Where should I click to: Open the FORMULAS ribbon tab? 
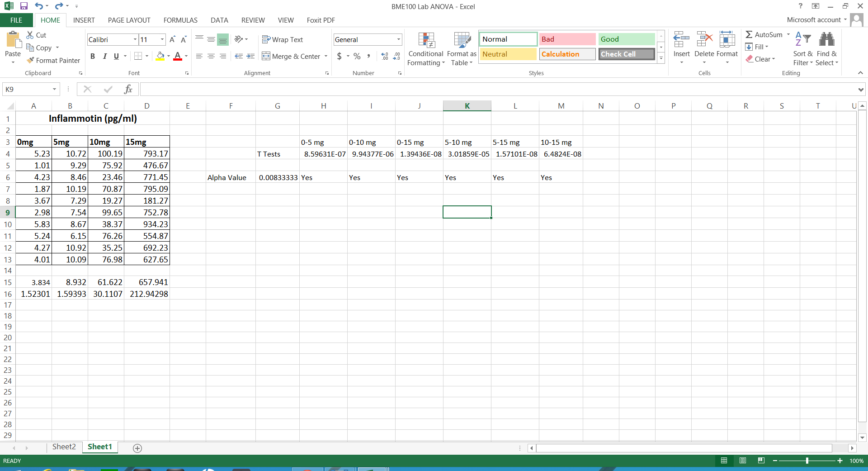point(180,20)
